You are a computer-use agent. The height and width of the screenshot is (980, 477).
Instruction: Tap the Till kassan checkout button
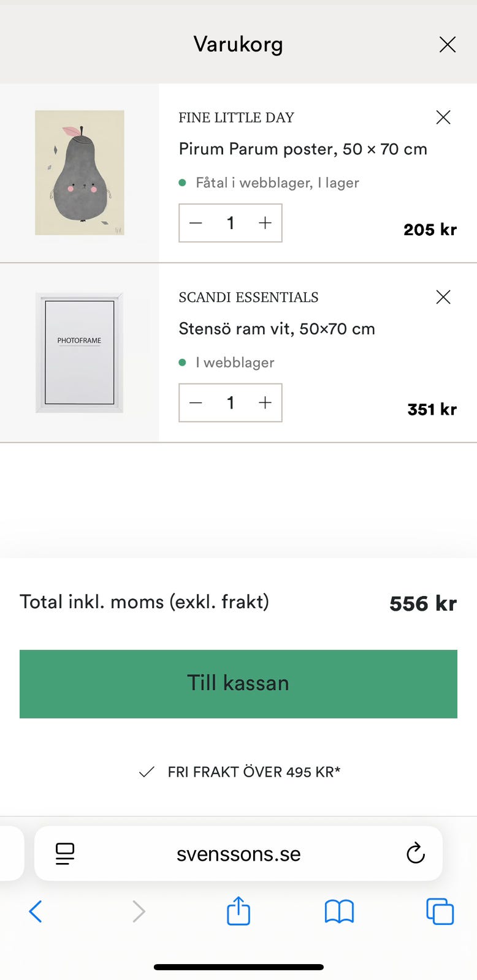coord(238,684)
